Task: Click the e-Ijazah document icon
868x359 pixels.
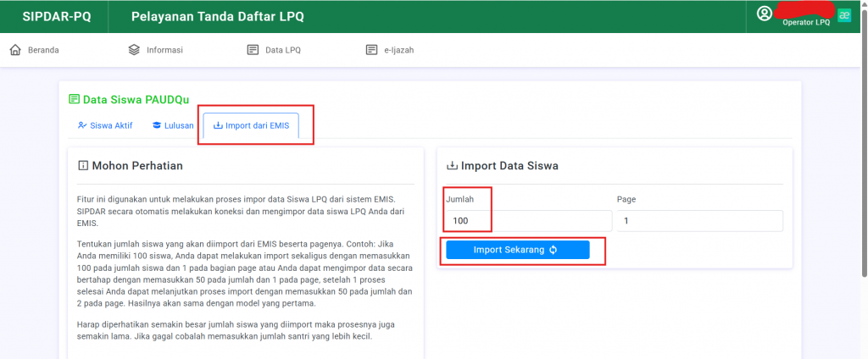Action: pyautogui.click(x=371, y=50)
